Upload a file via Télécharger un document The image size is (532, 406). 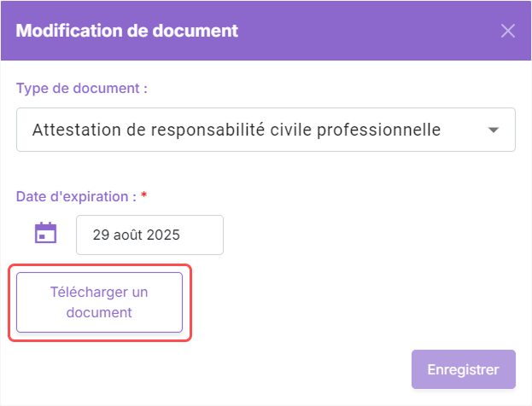click(99, 302)
